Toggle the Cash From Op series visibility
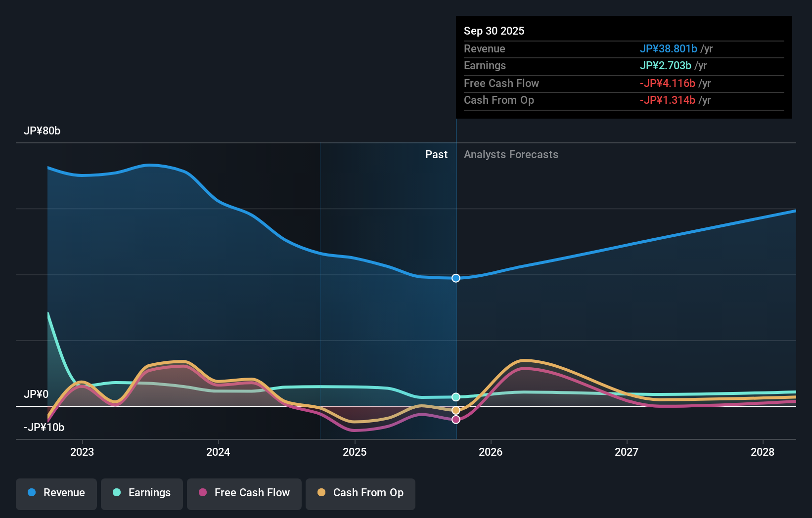Image resolution: width=812 pixels, height=518 pixels. [360, 493]
